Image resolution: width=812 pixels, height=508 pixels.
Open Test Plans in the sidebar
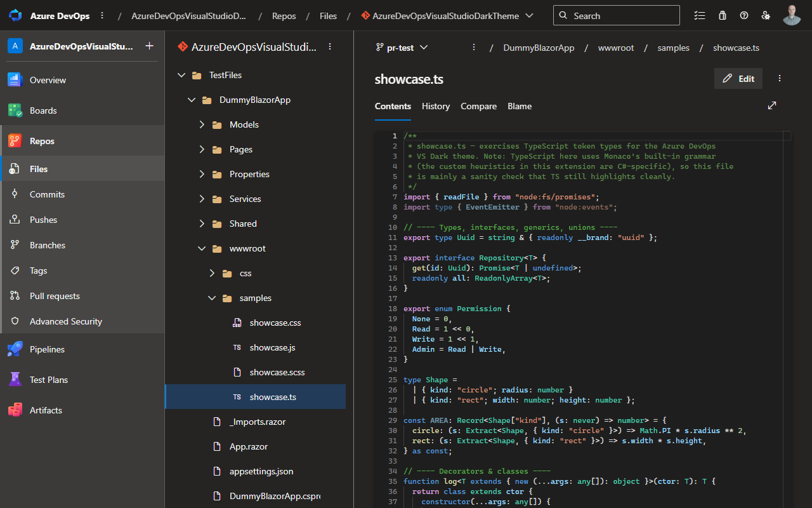[x=82, y=380]
